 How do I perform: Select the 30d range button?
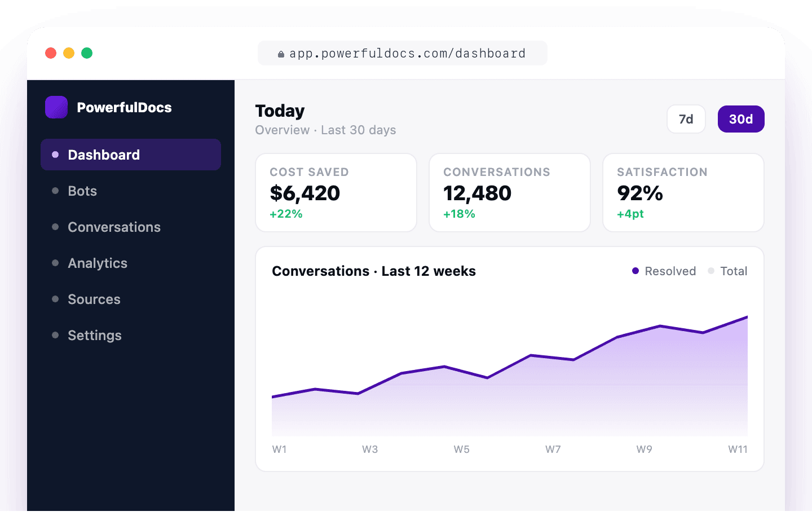(741, 119)
